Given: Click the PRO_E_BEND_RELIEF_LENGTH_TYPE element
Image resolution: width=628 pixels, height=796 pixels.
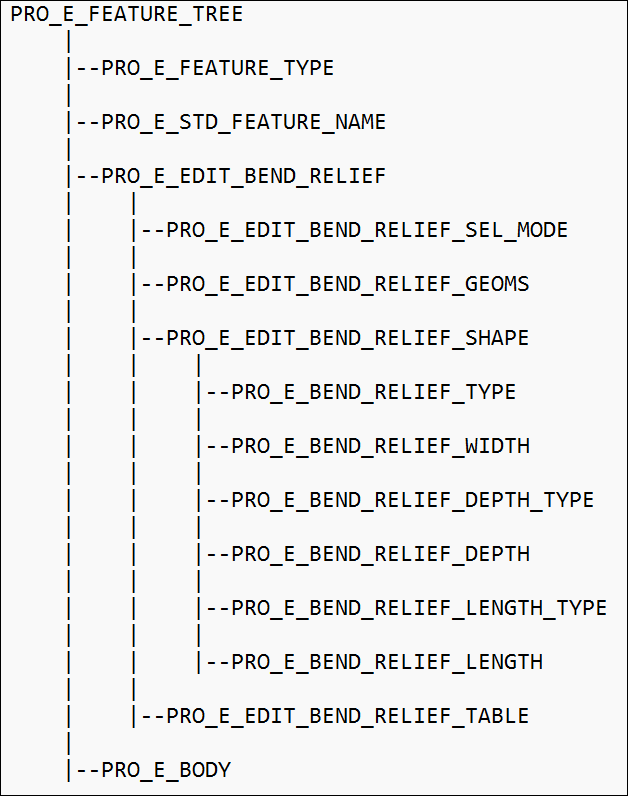Looking at the screenshot, I should [418, 609].
